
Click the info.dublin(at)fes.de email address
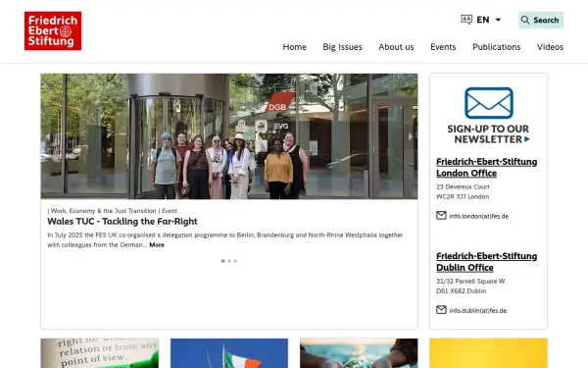pyautogui.click(x=478, y=310)
